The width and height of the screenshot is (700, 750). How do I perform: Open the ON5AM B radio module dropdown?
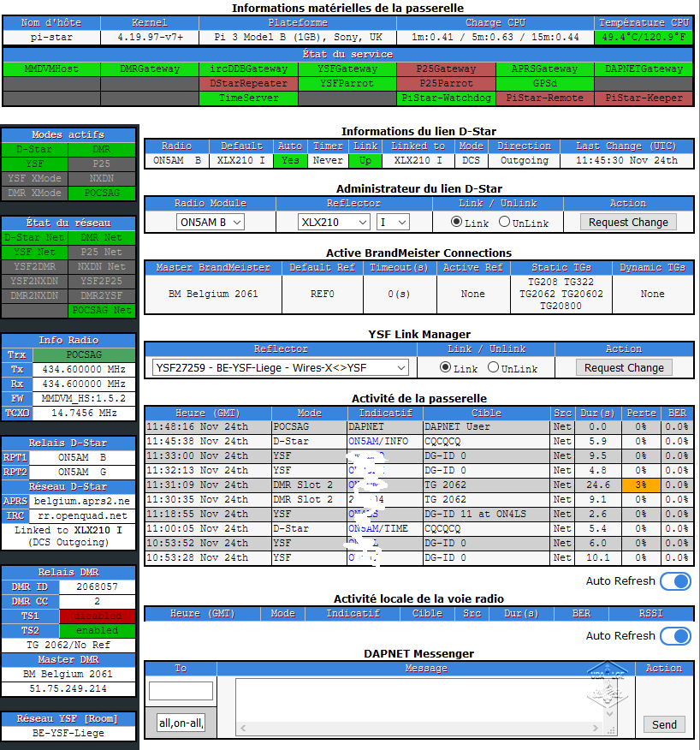click(211, 223)
